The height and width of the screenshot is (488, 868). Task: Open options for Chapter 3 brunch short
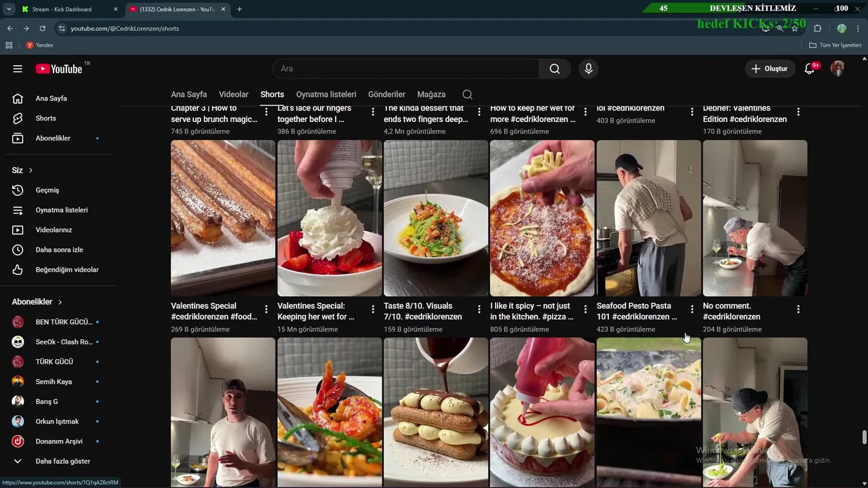click(267, 112)
